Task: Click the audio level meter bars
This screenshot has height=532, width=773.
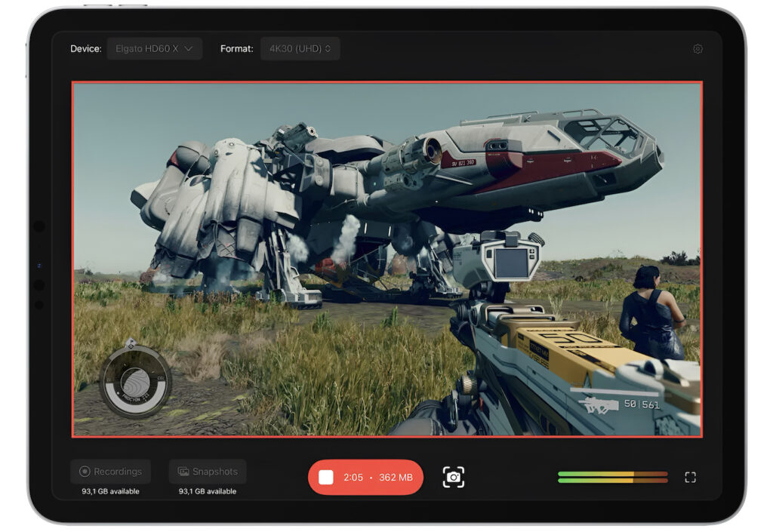Action: 612,476
